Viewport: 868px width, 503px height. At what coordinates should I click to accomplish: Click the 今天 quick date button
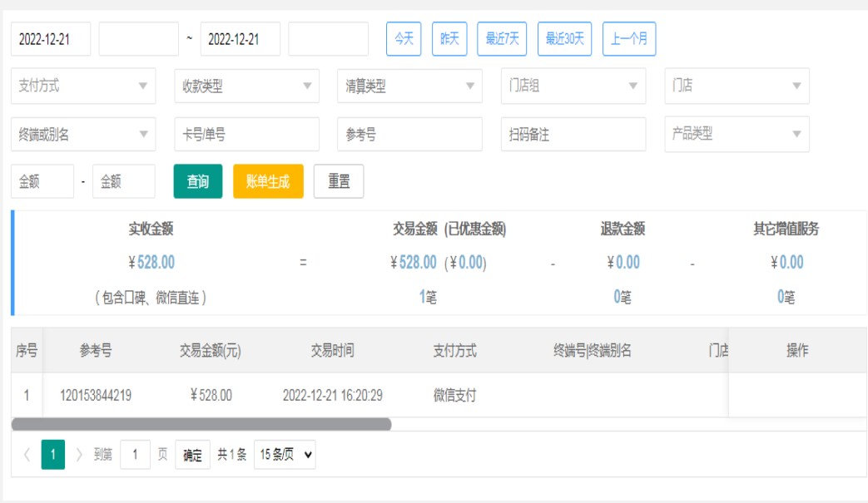tap(404, 39)
